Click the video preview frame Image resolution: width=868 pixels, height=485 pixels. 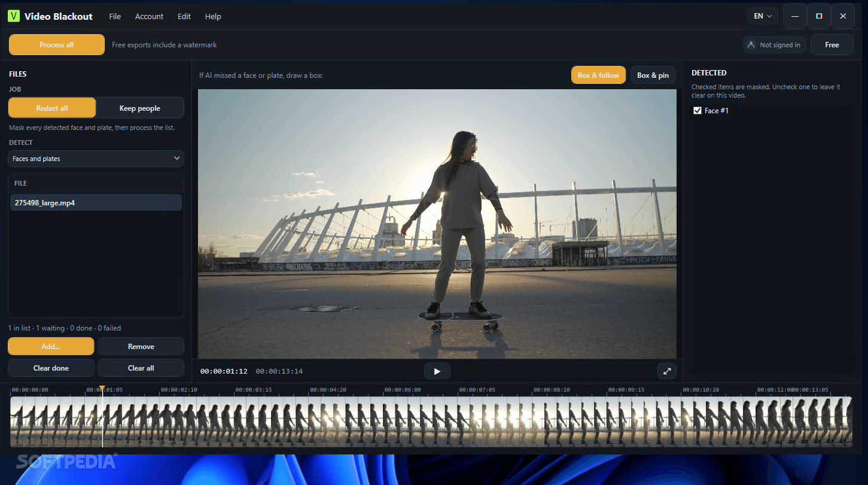pyautogui.click(x=437, y=224)
